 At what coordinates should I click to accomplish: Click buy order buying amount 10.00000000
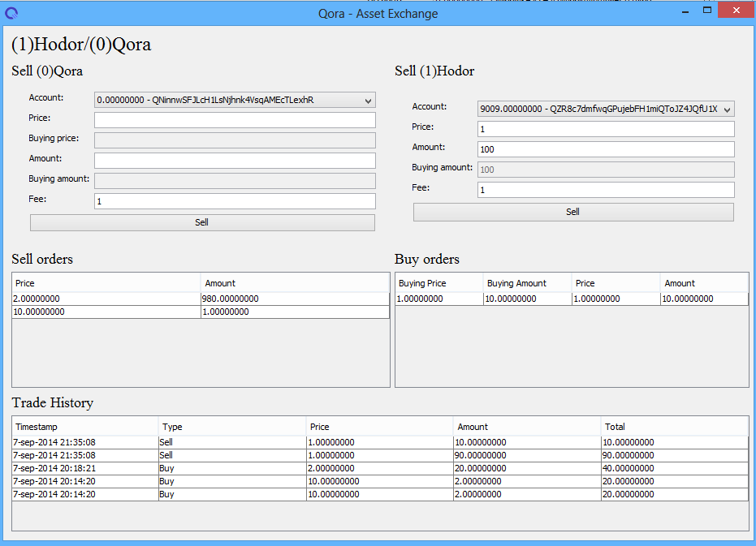tap(528, 299)
